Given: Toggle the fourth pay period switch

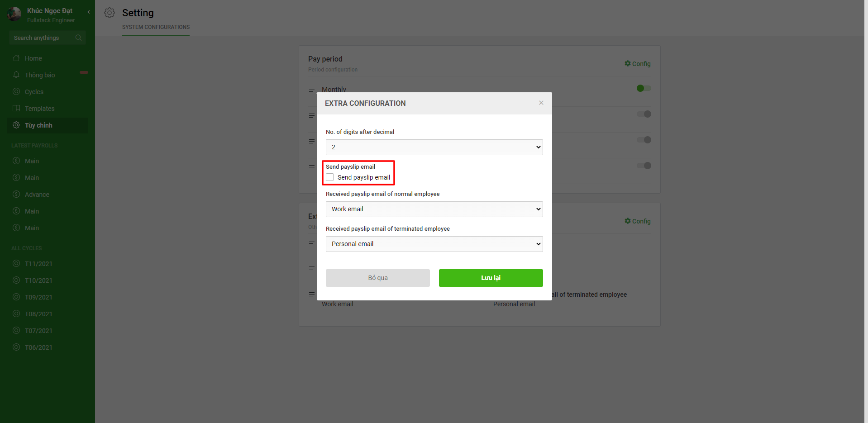Looking at the screenshot, I should (x=644, y=166).
